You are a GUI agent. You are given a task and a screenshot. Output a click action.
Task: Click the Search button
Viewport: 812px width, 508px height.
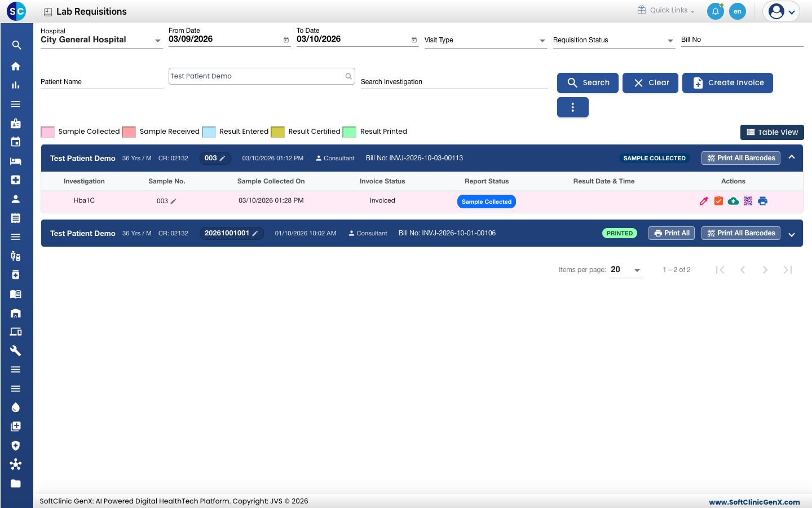[588, 82]
